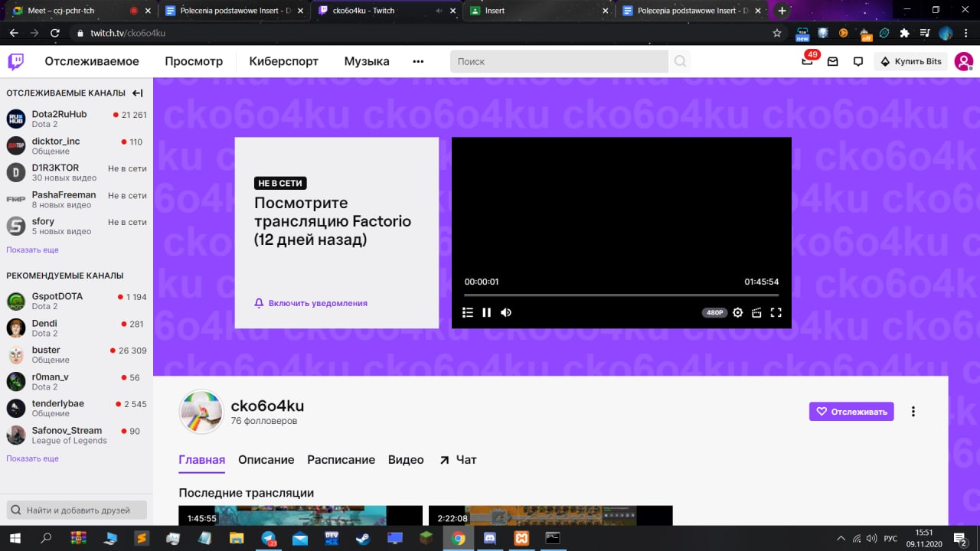Seek on the video progress bar

click(x=621, y=295)
